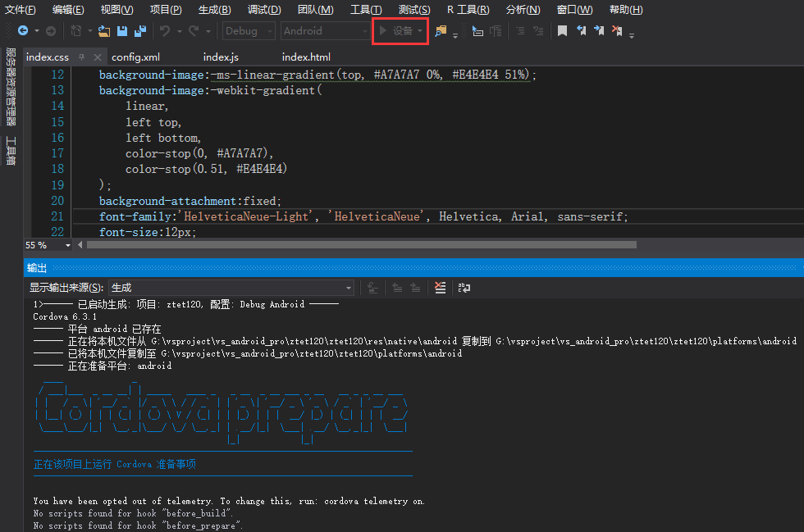Click the Save All icon

[139, 31]
